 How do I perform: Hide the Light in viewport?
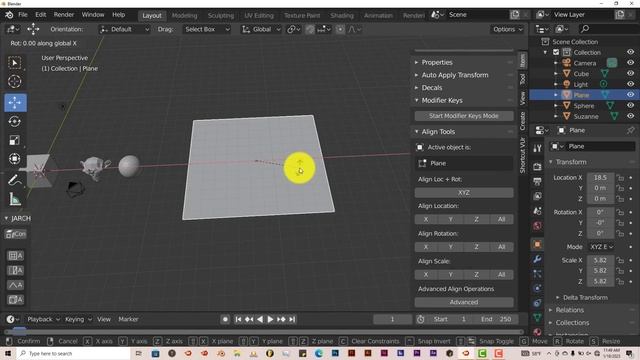(630, 84)
